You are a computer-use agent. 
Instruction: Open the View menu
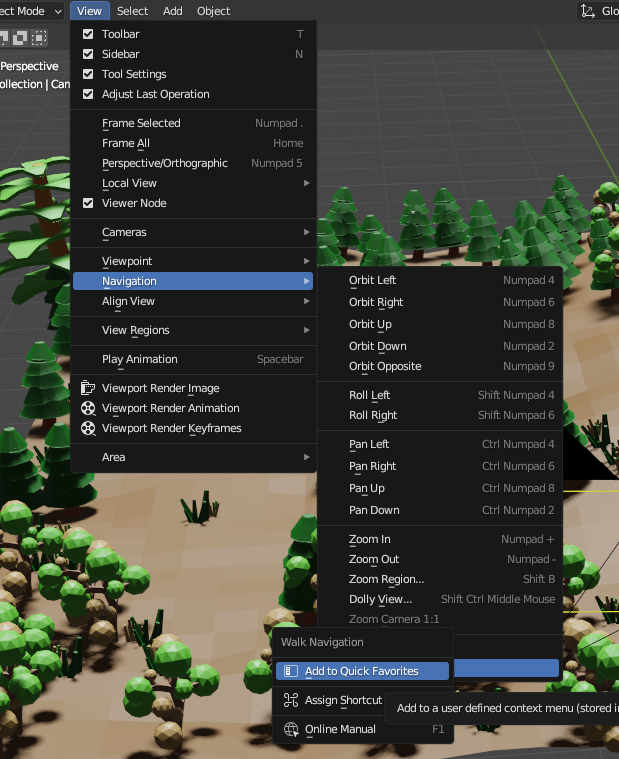tap(90, 11)
